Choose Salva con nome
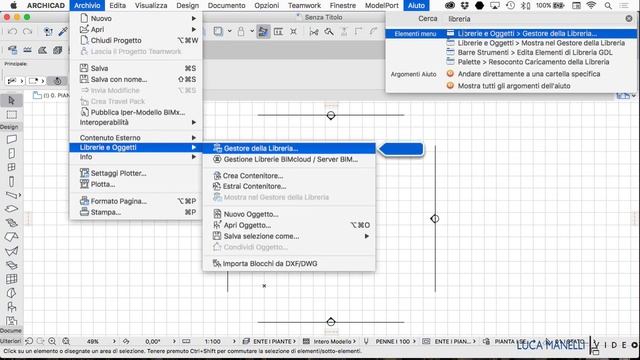Viewport: 640px width, 360px height. (x=136, y=79)
